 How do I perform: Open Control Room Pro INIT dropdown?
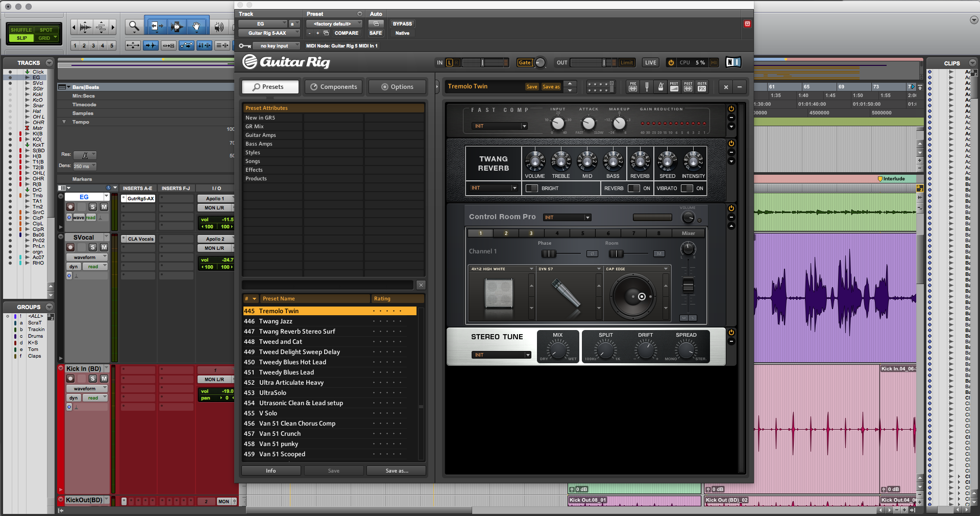coord(567,217)
